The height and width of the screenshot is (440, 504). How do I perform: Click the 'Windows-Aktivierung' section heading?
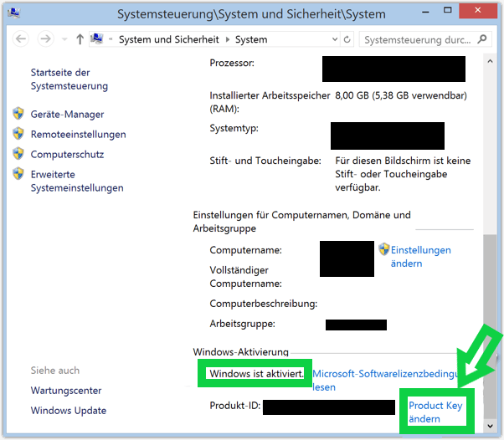(x=241, y=352)
